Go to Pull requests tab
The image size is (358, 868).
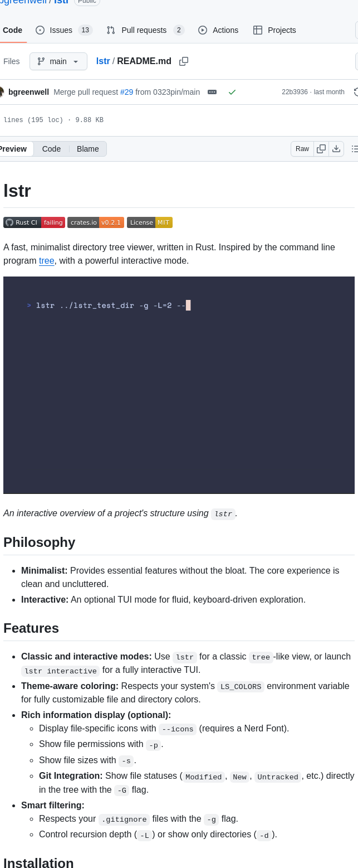coord(145,30)
